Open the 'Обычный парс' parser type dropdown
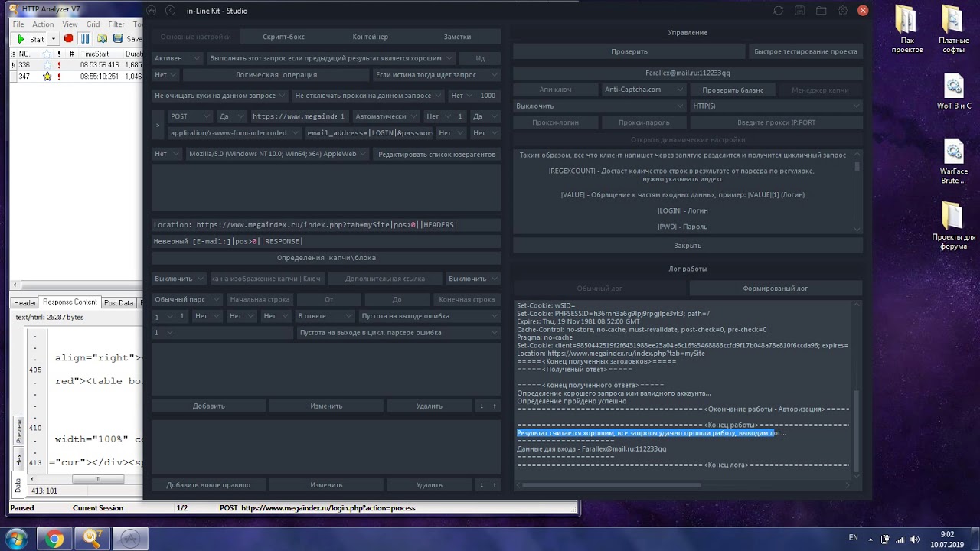This screenshot has height=551, width=980. [x=186, y=299]
